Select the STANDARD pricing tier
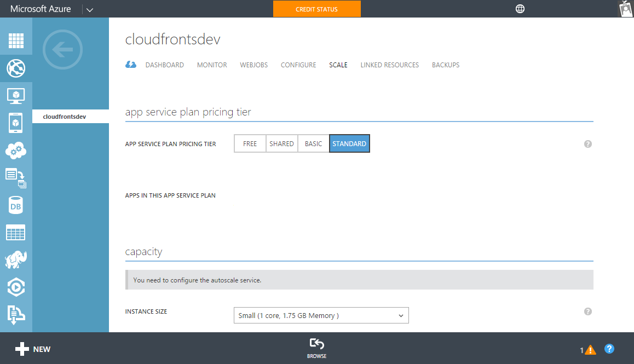This screenshot has width=634, height=364. coord(349,143)
